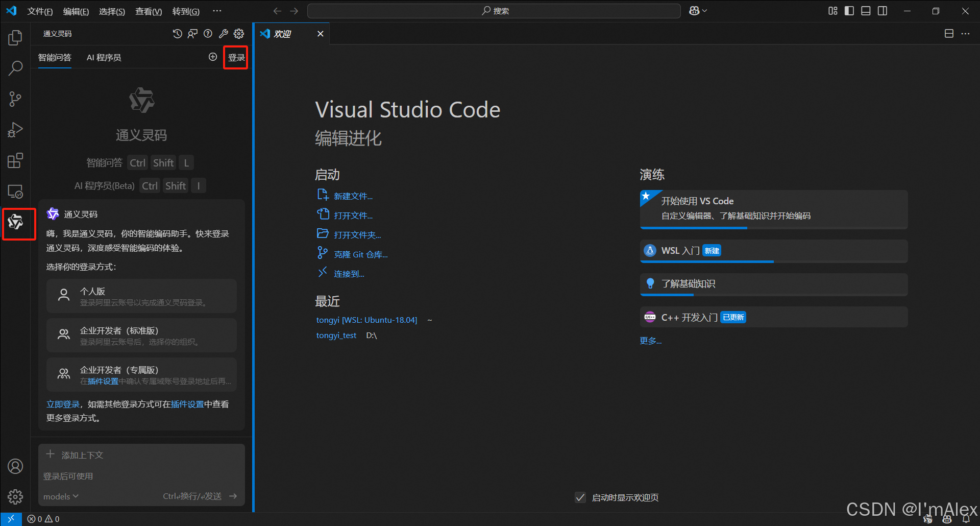The image size is (980, 526).
Task: Open C++ 开发入门 walkthrough
Action: tap(774, 317)
